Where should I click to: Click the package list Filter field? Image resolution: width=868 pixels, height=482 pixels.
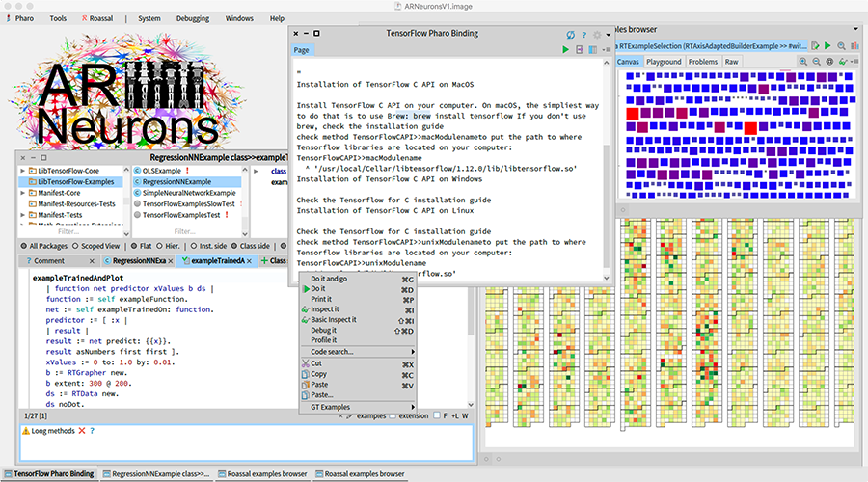[68, 231]
